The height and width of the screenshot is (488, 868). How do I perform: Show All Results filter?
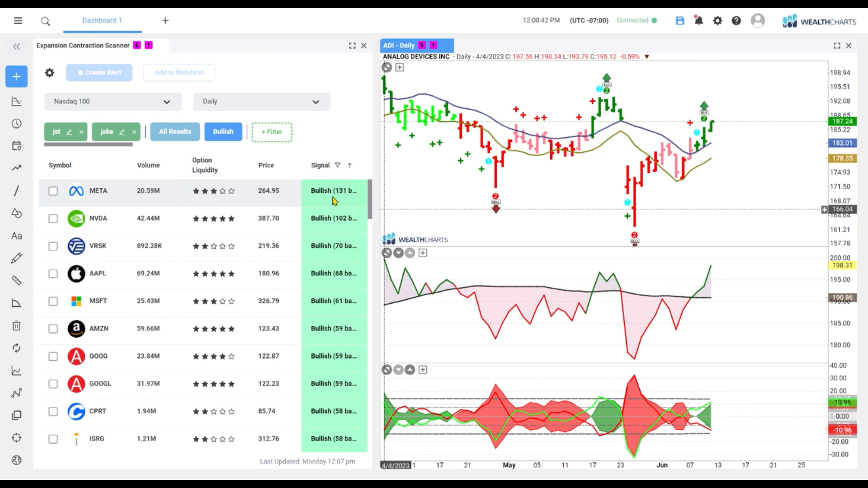175,131
